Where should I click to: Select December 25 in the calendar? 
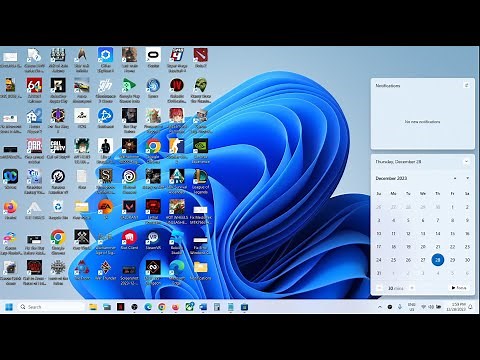pyautogui.click(x=393, y=260)
